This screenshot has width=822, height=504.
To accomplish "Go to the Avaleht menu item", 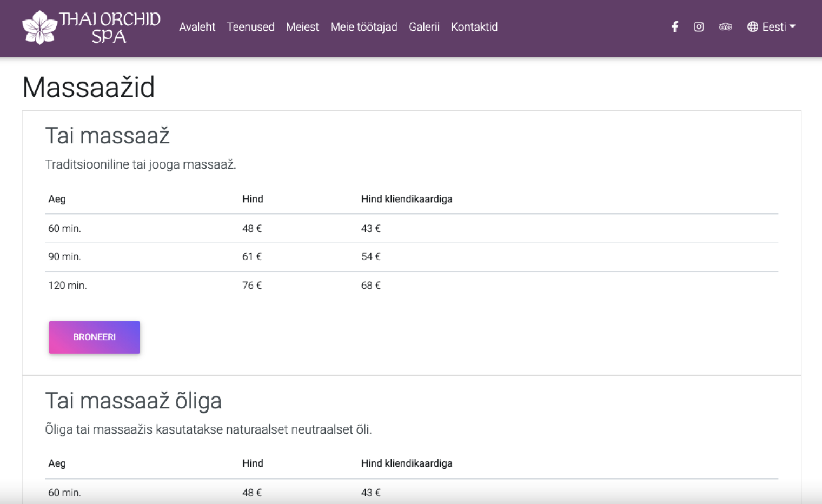I will click(x=197, y=27).
